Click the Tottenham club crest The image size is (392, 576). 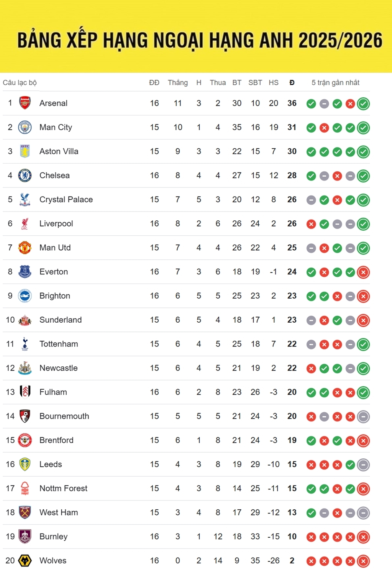(x=25, y=344)
